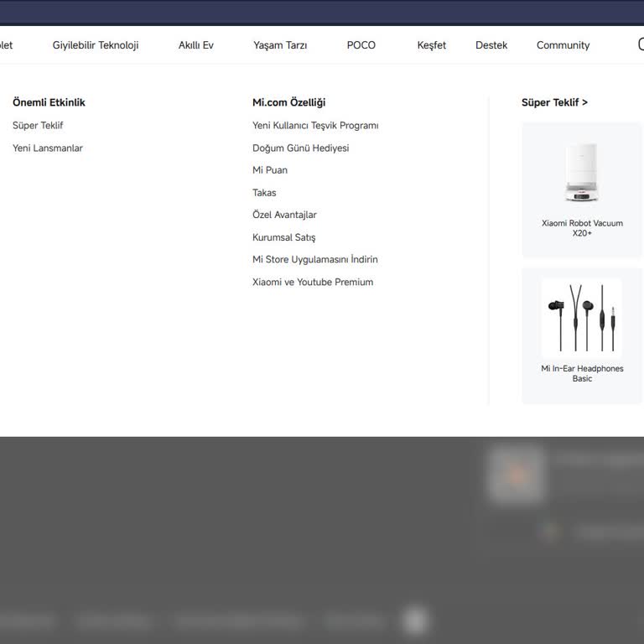
Task: Open Özel Avantajlar link
Action: pos(284,215)
